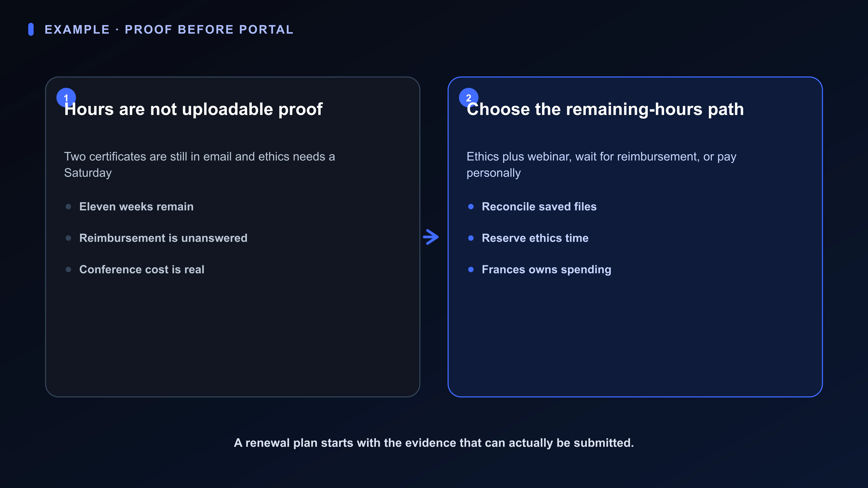Screen dimensions: 868x488
Task: Select heading Choose the remaining-hours path
Action: pos(605,109)
